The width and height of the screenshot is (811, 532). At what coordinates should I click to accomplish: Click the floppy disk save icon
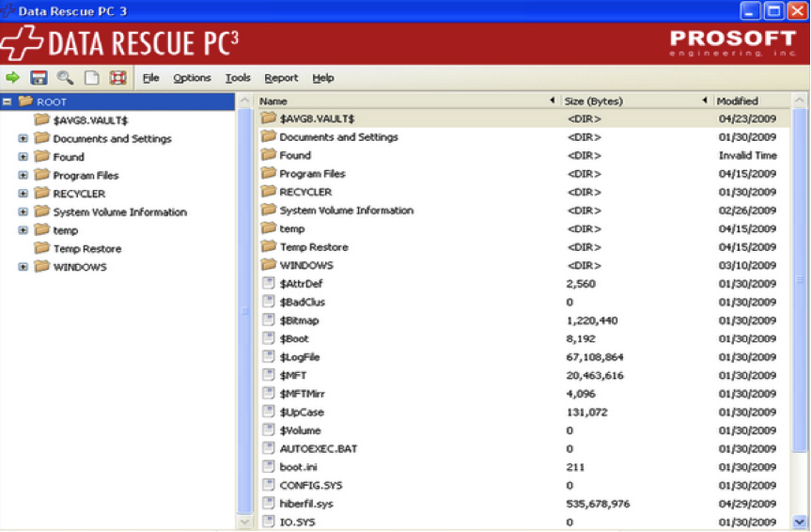click(x=39, y=78)
